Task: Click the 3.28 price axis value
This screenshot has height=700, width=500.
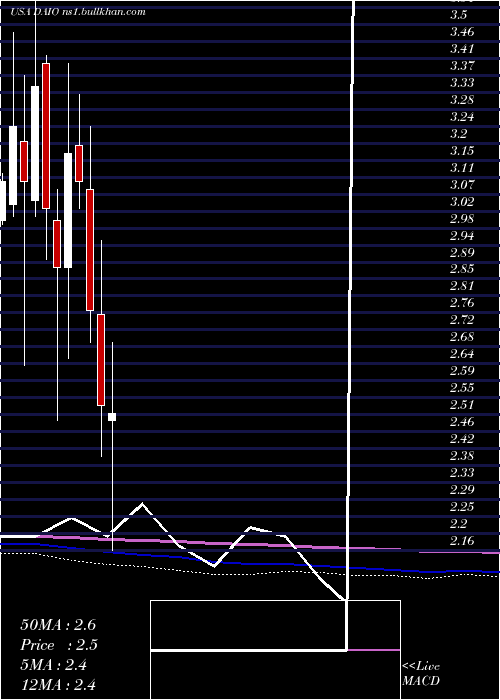Action: pos(462,100)
